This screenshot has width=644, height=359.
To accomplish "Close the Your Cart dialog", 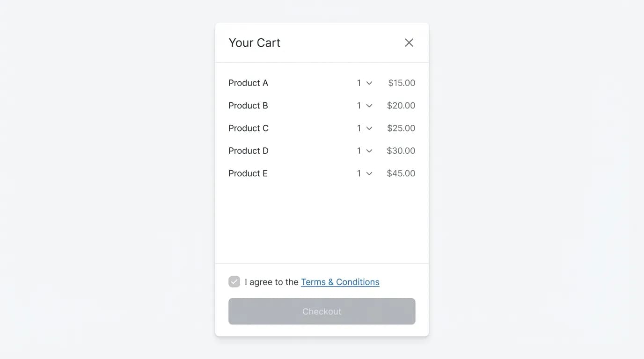I will [x=409, y=43].
